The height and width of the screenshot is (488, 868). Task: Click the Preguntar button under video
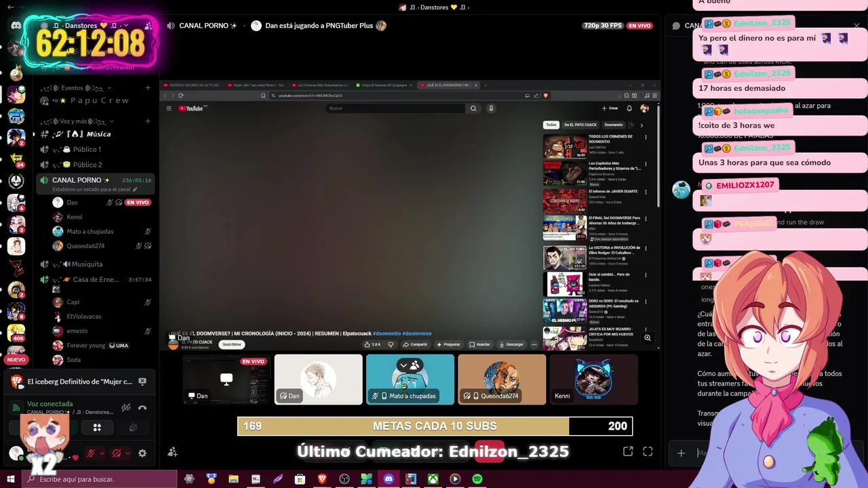click(x=448, y=344)
